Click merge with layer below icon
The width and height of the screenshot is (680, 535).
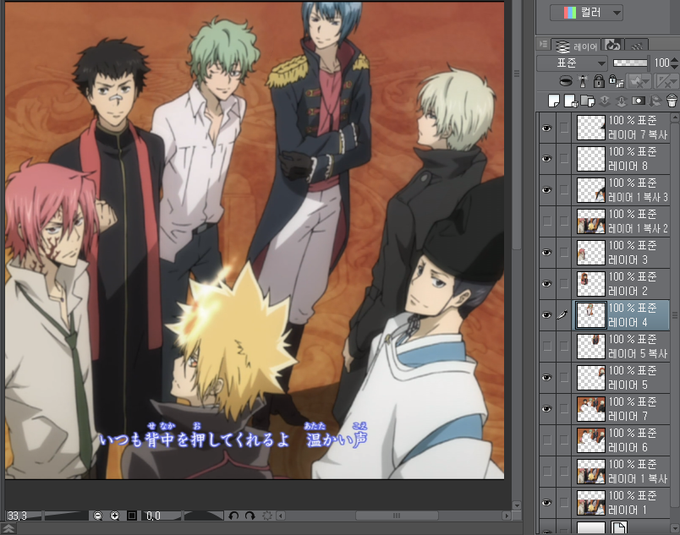(621, 101)
